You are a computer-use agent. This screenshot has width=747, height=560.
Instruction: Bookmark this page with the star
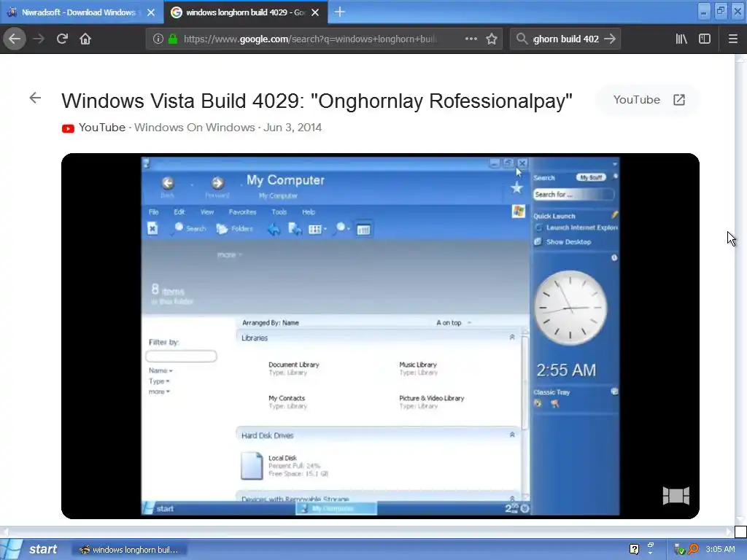[x=492, y=39]
